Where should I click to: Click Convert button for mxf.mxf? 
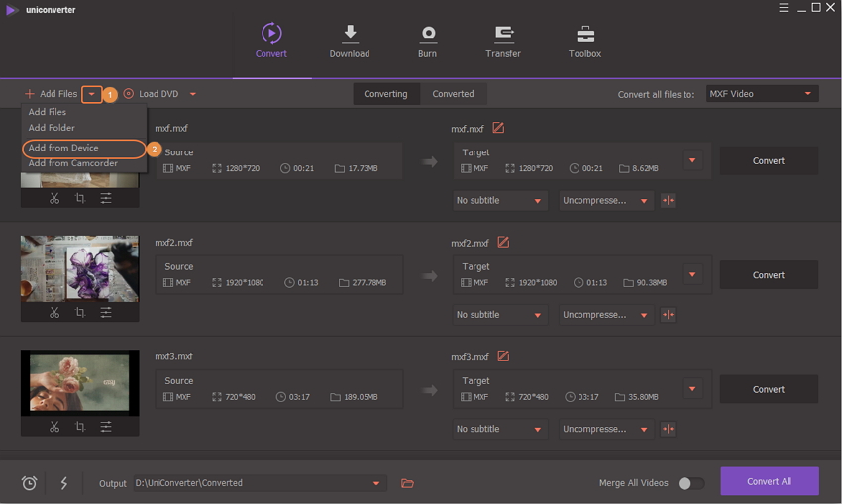[x=769, y=160]
